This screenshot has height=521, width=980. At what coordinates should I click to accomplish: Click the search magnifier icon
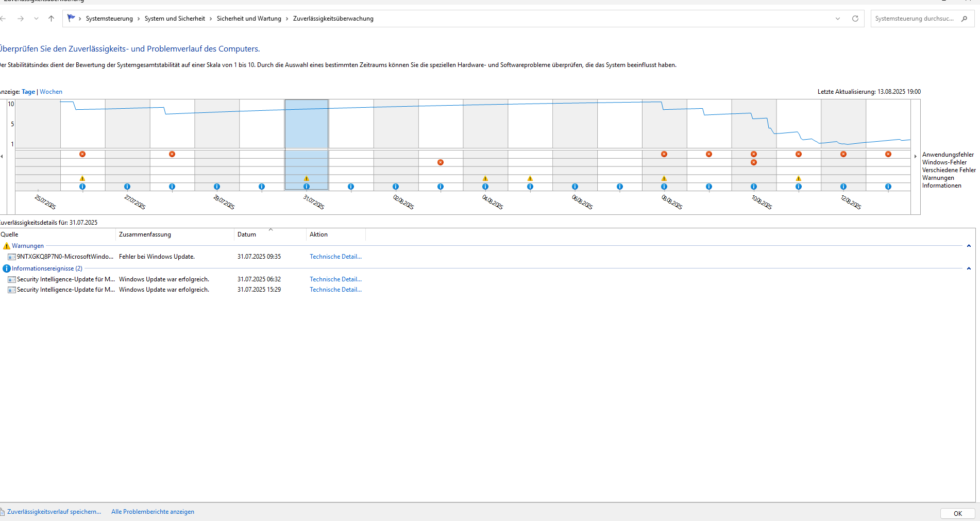[965, 19]
